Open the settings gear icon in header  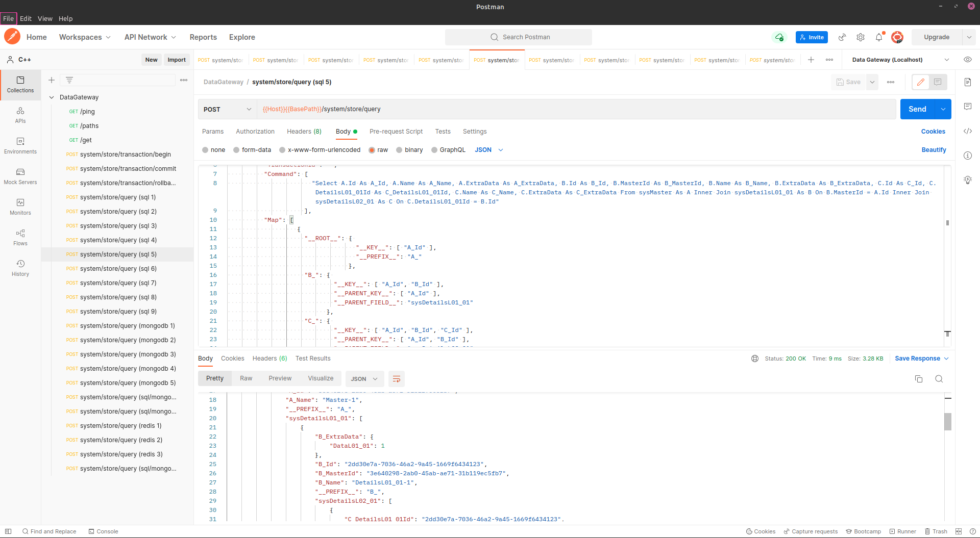coord(861,37)
